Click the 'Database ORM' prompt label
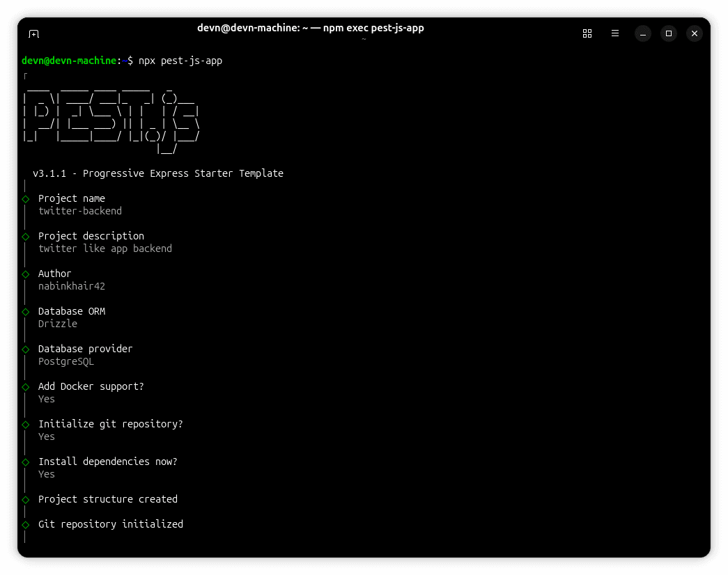 coord(72,311)
